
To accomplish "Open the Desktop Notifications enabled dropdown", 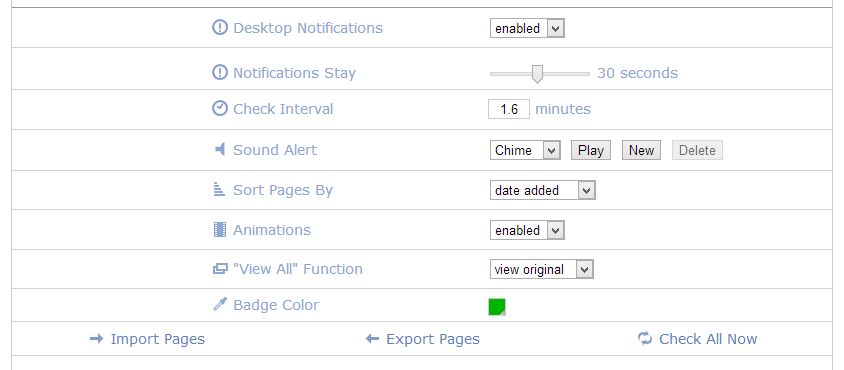I will [x=527, y=29].
